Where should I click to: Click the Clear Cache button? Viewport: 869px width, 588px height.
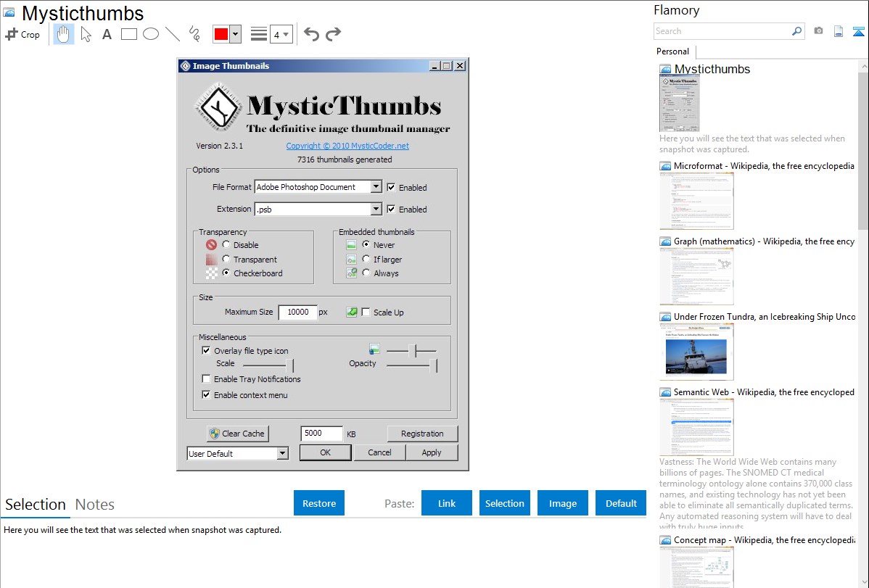click(238, 434)
